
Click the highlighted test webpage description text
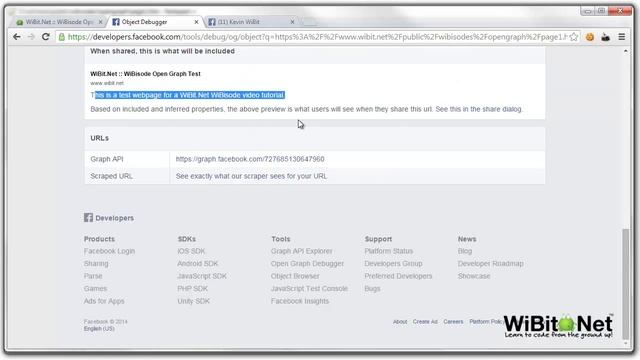pos(188,95)
